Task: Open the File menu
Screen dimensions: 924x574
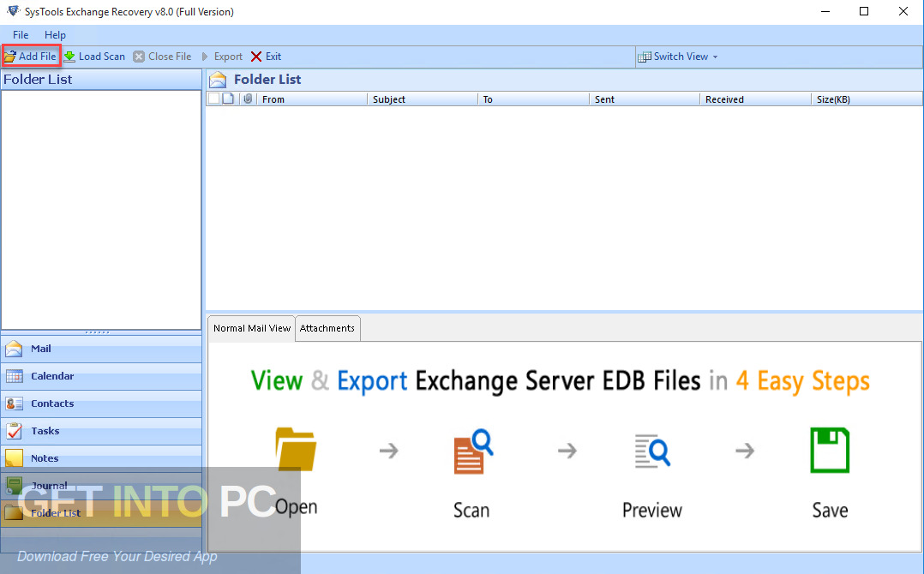Action: point(21,35)
